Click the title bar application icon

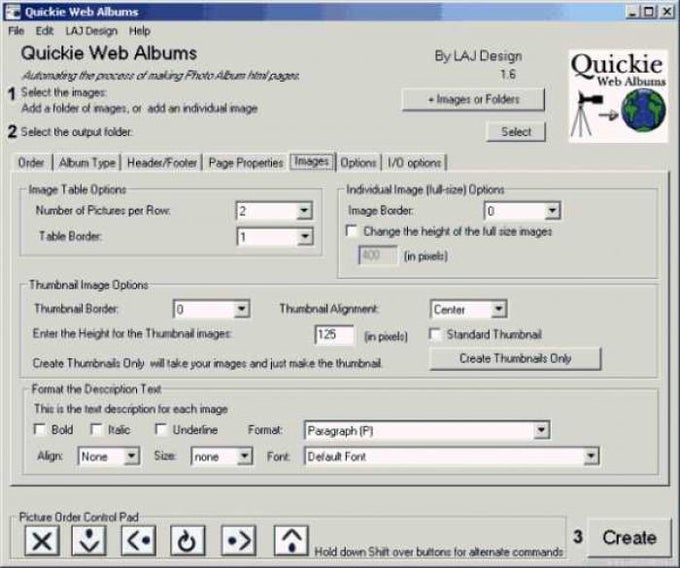pos(13,12)
